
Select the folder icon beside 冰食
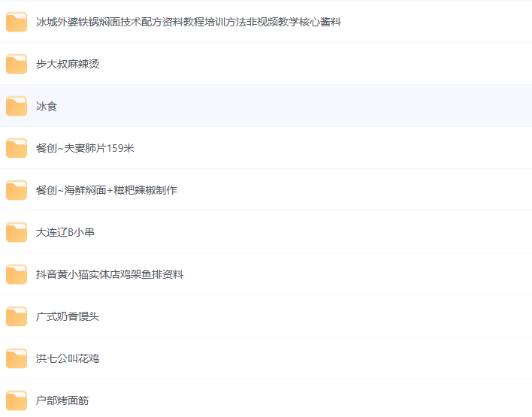pyautogui.click(x=17, y=107)
